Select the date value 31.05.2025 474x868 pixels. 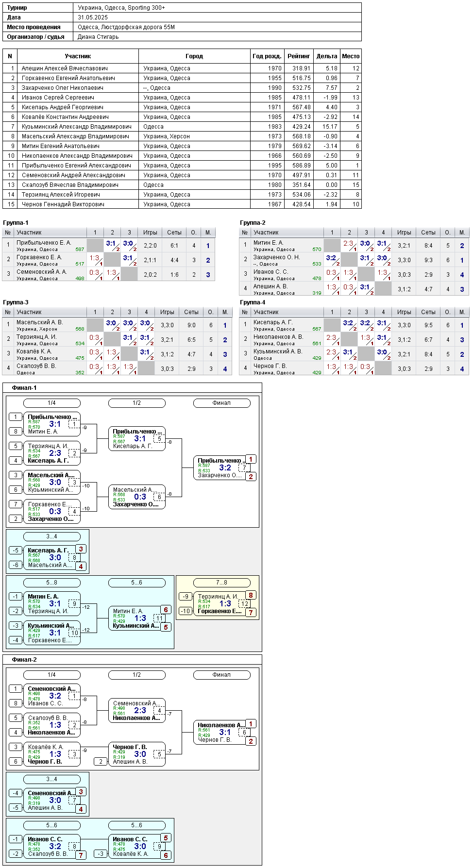[x=93, y=17]
